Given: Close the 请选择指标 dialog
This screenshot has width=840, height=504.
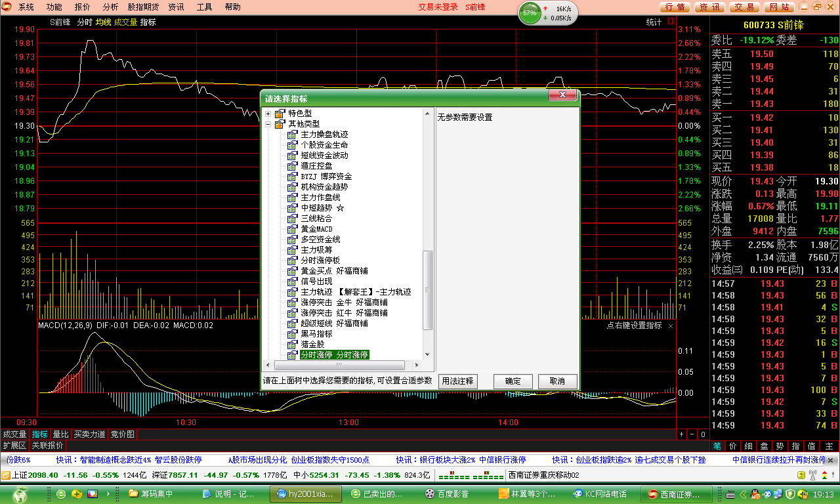Looking at the screenshot, I should coord(563,96).
